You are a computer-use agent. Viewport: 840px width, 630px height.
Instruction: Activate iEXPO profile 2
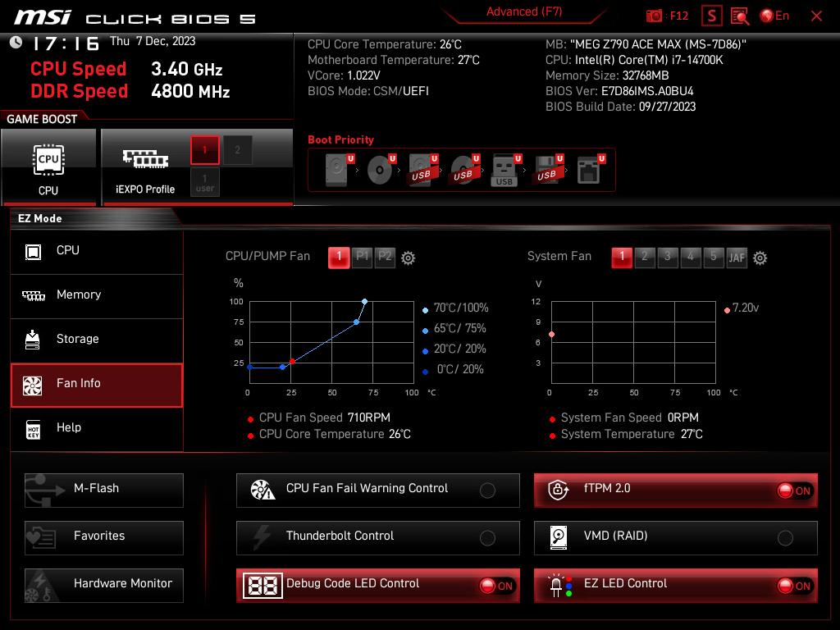(x=237, y=150)
